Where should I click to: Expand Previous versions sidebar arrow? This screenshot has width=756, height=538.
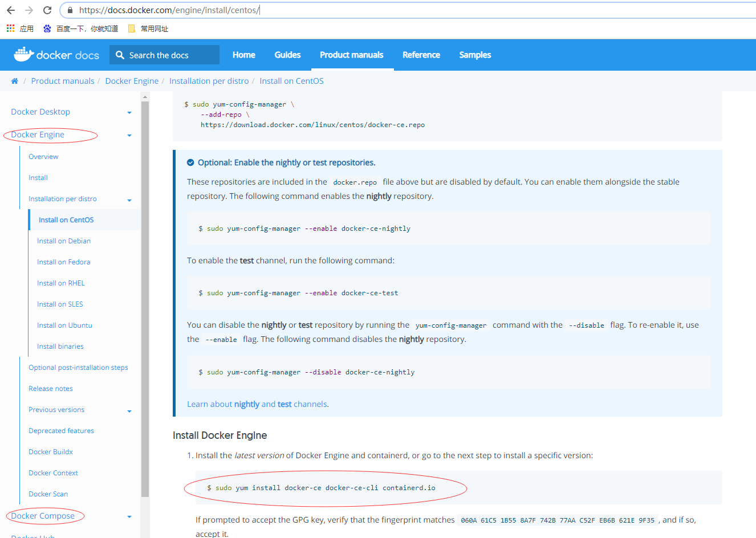(129, 411)
